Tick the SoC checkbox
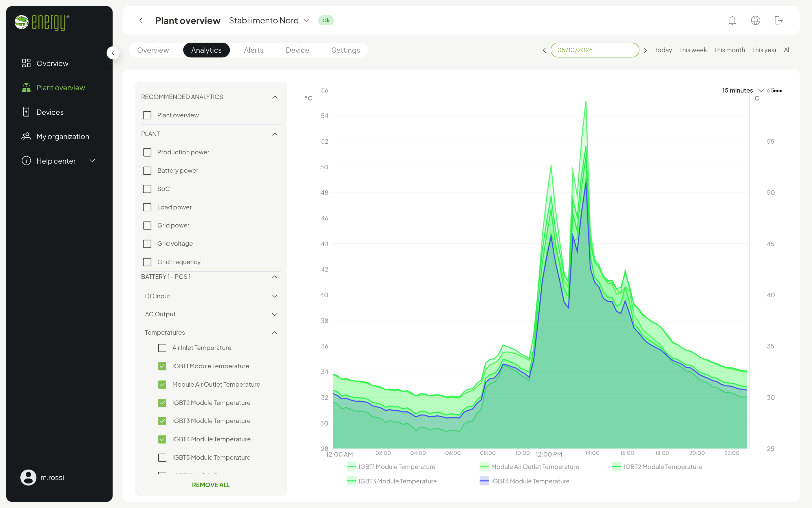This screenshot has width=812, height=508. (147, 189)
